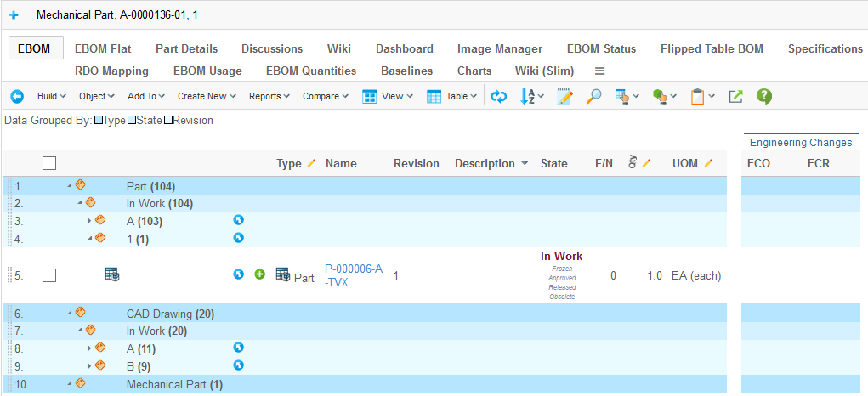The width and height of the screenshot is (868, 396).
Task: Click the green plus icon in row 5
Action: click(x=260, y=274)
